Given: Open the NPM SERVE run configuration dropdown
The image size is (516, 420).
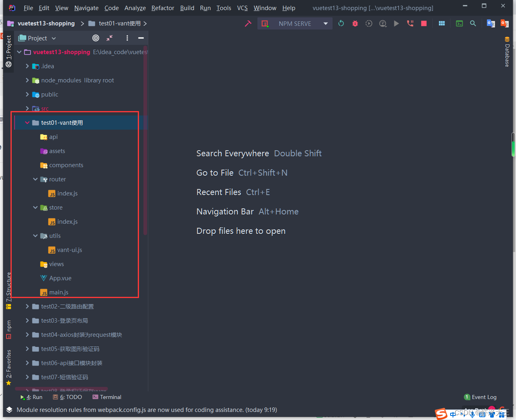Looking at the screenshot, I should point(326,23).
